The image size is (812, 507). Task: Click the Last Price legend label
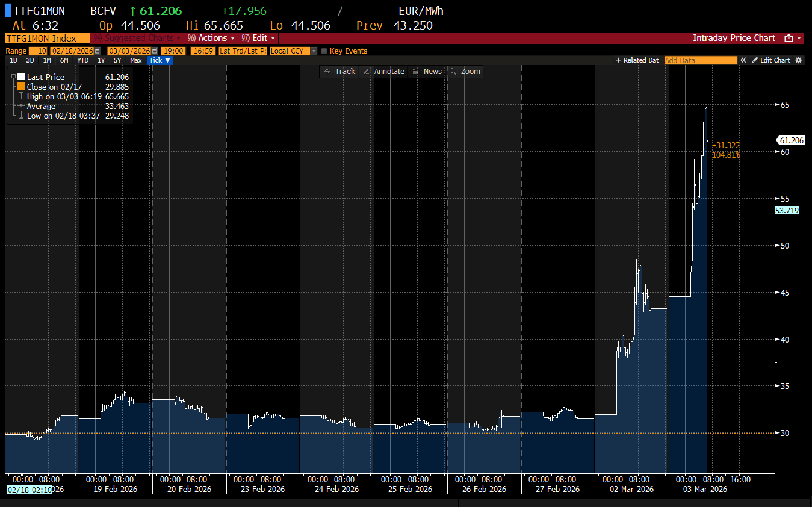[46, 77]
